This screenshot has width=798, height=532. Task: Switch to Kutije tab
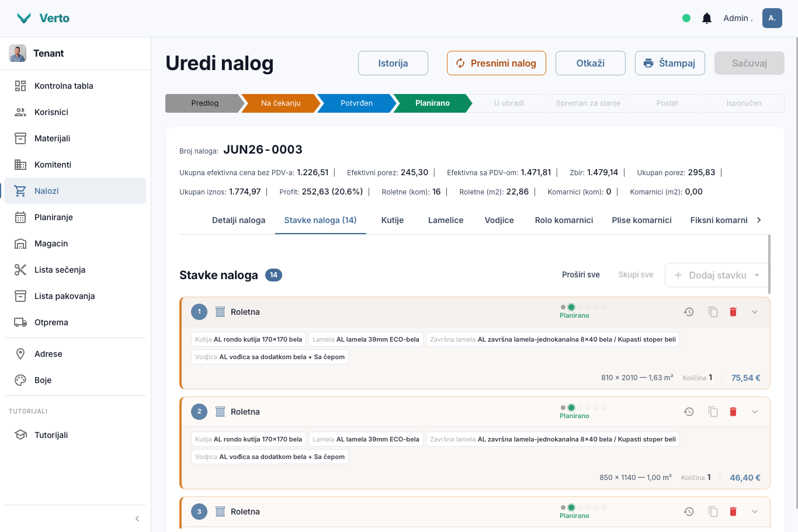(393, 220)
